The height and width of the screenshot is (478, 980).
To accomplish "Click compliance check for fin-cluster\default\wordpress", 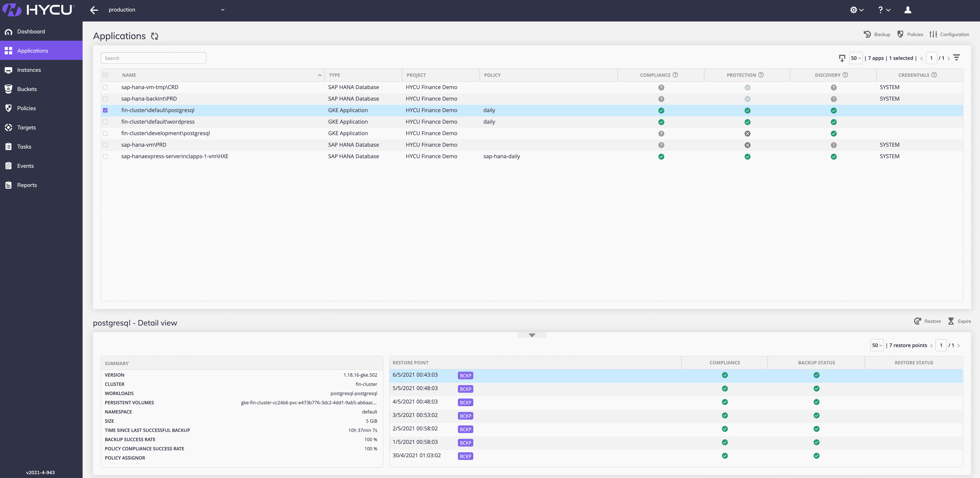I will point(661,122).
